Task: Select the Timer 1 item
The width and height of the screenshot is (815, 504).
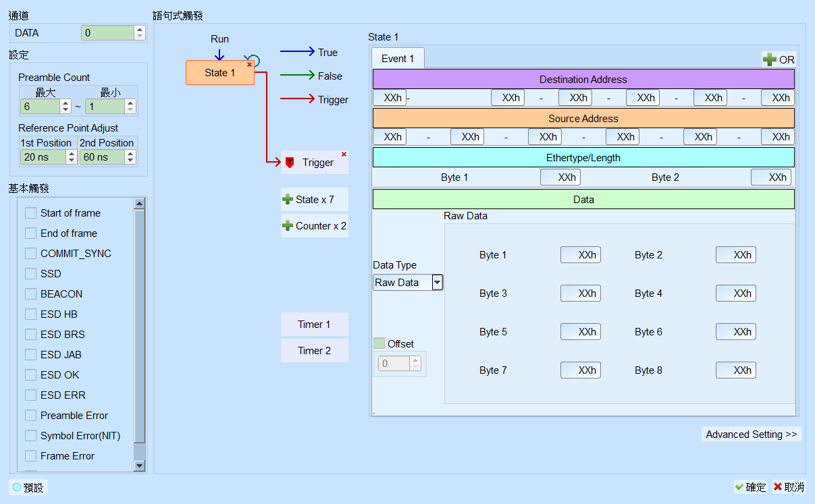Action: tap(315, 325)
